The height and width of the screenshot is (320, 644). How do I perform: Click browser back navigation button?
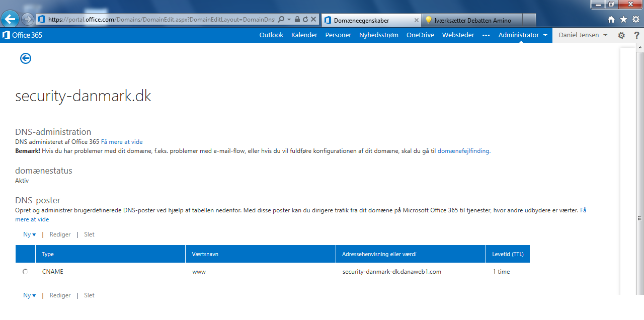pyautogui.click(x=10, y=19)
